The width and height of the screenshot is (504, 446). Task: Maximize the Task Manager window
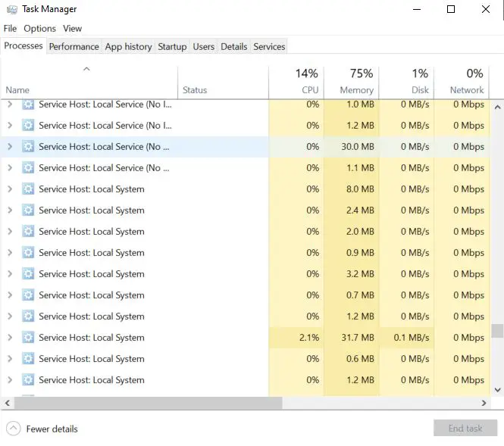(451, 9)
